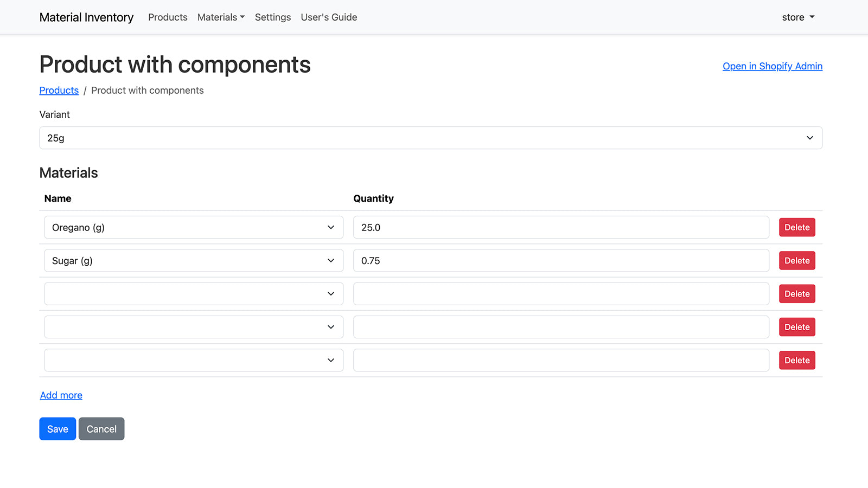Open the store account dropdown
Image resolution: width=868 pixels, height=488 pixels.
coord(797,17)
